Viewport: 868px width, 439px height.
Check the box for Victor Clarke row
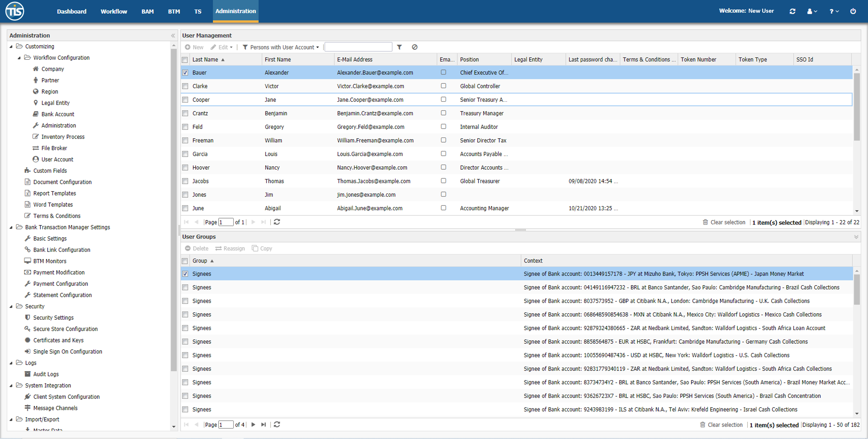point(185,86)
